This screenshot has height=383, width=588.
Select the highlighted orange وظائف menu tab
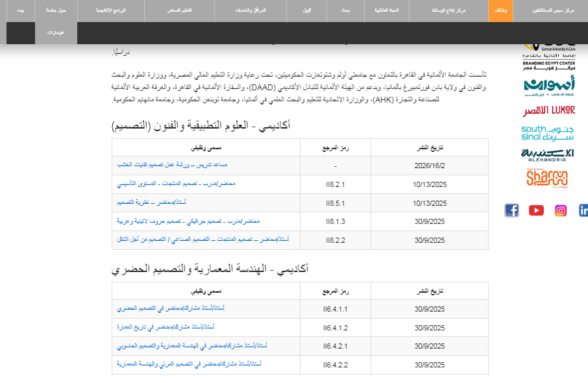[x=500, y=11]
